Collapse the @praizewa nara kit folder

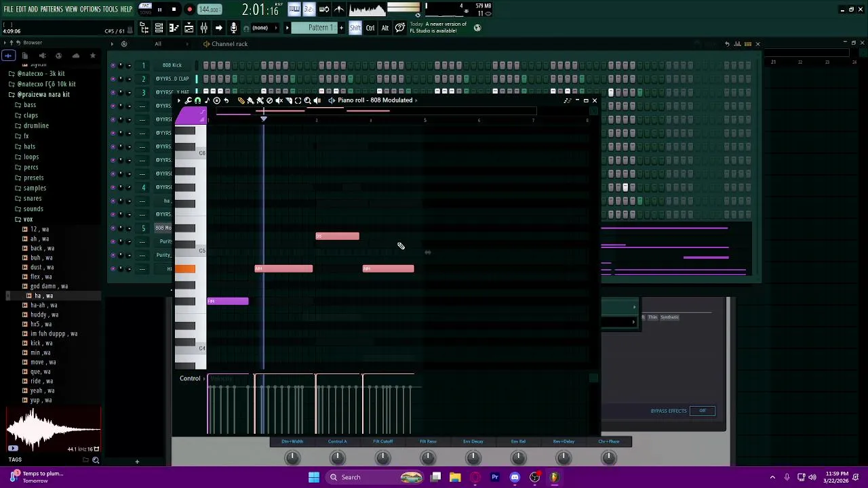coord(39,94)
